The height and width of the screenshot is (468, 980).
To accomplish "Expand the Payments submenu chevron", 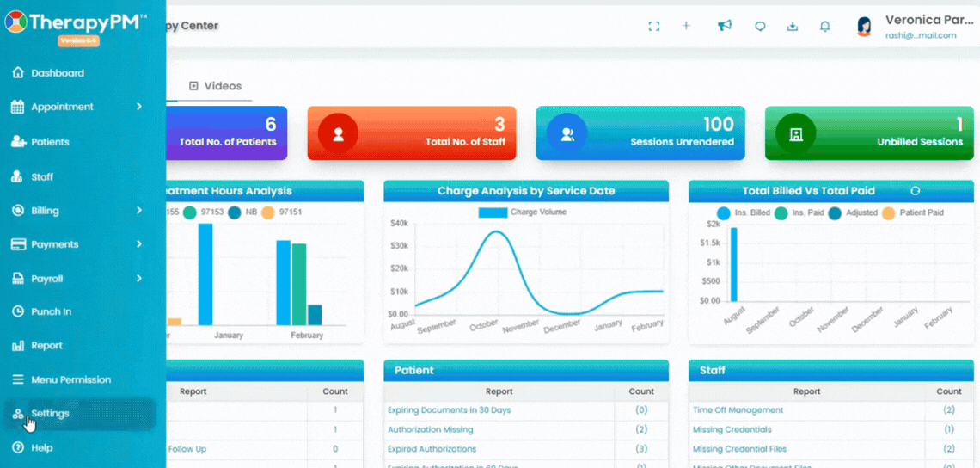I will point(139,244).
